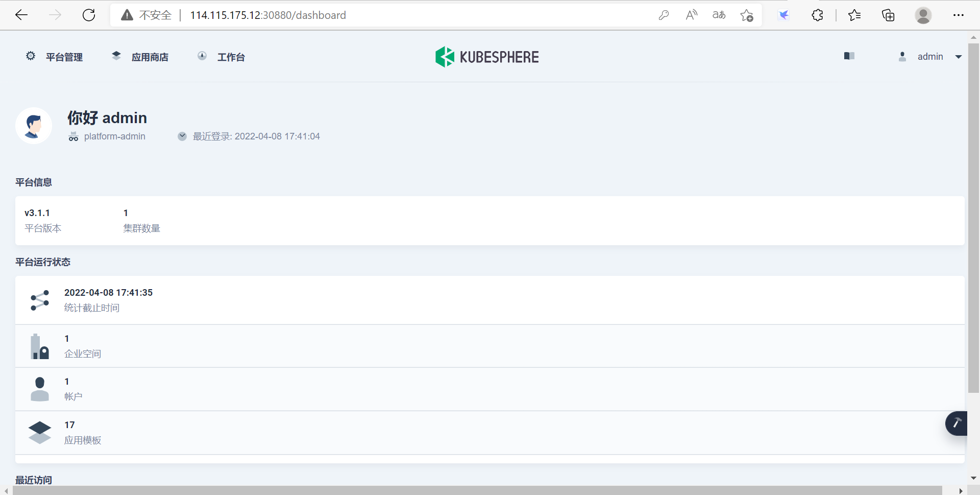Click the stacked layers icon next to 应用模板

point(39,432)
